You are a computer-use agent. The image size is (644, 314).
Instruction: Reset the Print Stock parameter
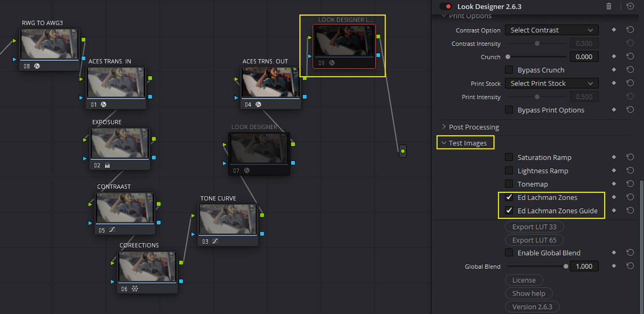(630, 84)
